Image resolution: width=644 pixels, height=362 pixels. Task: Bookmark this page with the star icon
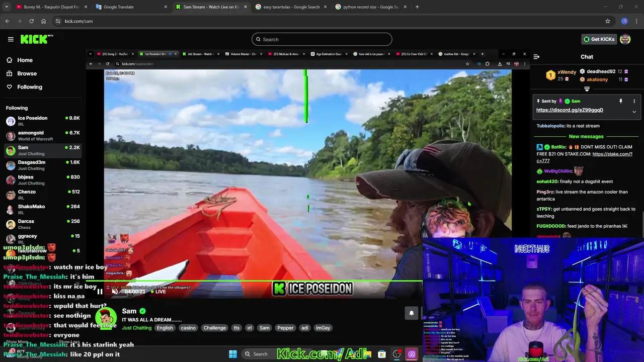click(x=608, y=21)
